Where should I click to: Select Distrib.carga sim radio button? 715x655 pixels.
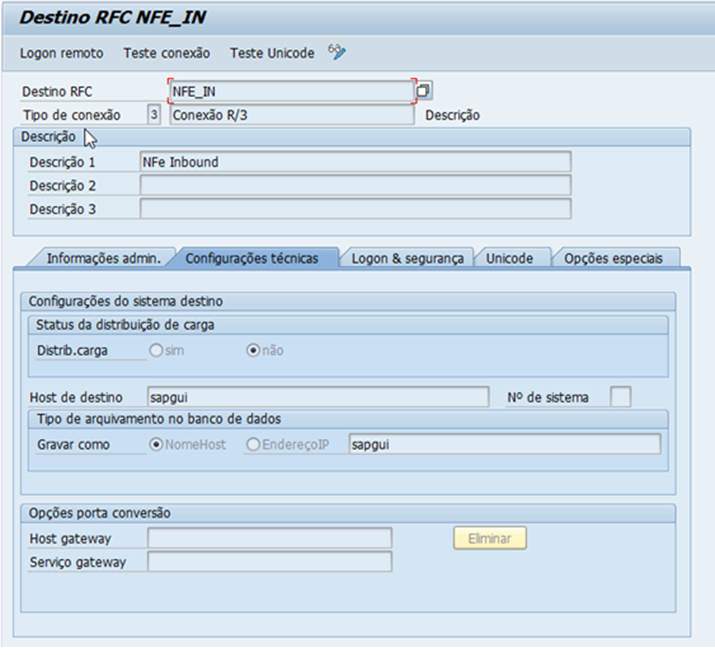coord(156,350)
